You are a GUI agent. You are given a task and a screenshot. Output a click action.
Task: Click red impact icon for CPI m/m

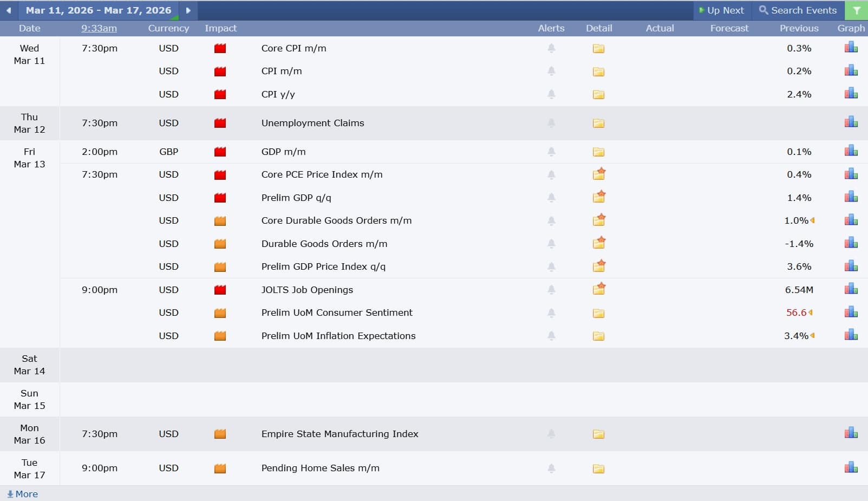tap(220, 71)
